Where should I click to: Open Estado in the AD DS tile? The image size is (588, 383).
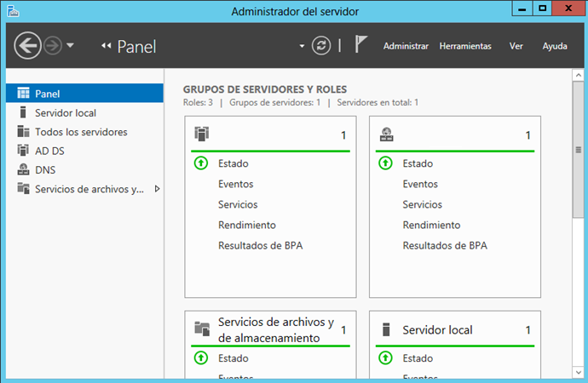[233, 163]
